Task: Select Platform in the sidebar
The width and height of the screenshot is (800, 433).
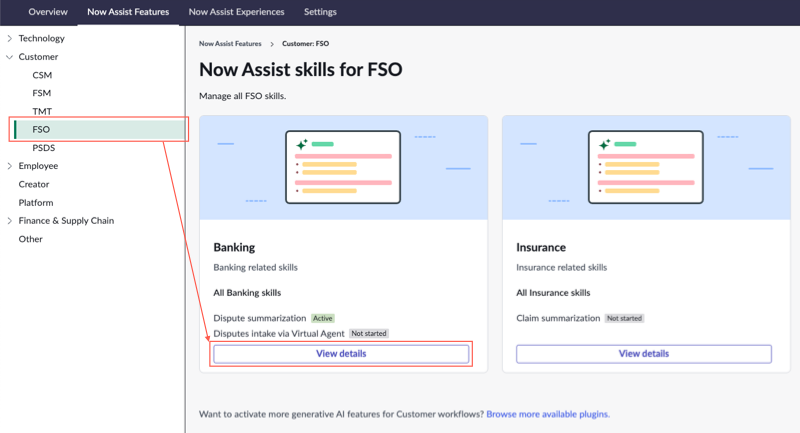Action: tap(36, 202)
